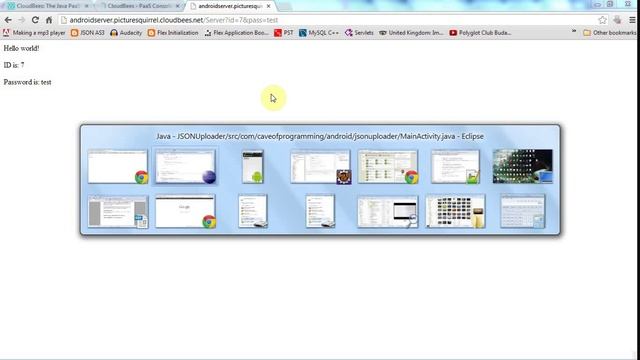The height and width of the screenshot is (360, 640).
Task: Click the 'ID is: 7' text
Action: pyautogui.click(x=14, y=65)
